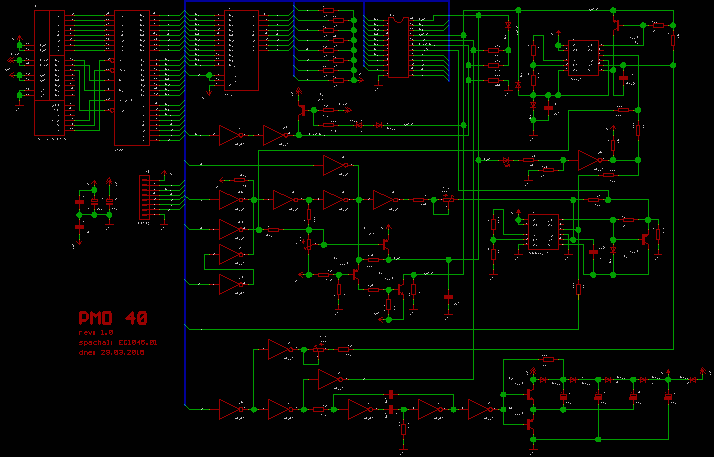This screenshot has height=457, width=714.
Task: Select the first inverter below the wide IC
Action: click(232, 135)
